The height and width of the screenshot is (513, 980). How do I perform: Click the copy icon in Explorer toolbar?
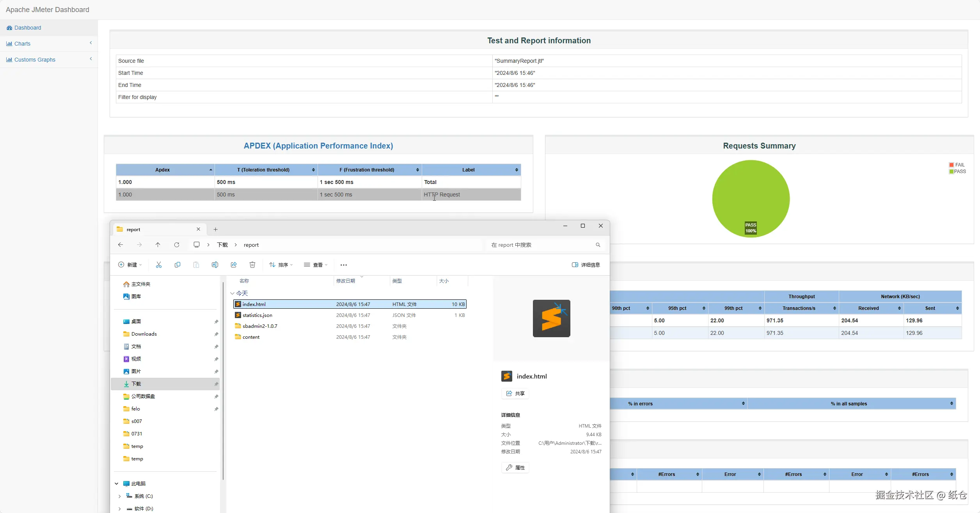coord(178,265)
